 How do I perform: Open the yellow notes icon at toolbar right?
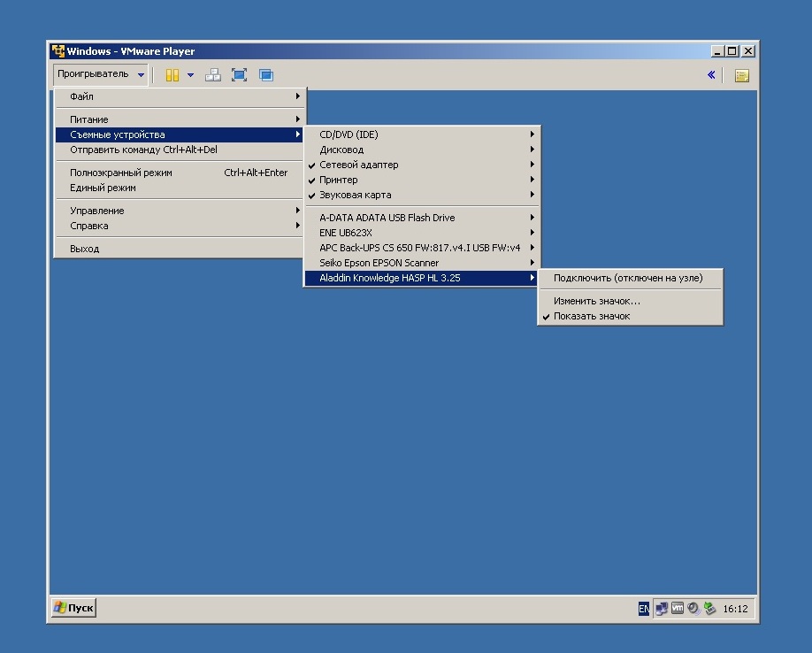point(741,75)
